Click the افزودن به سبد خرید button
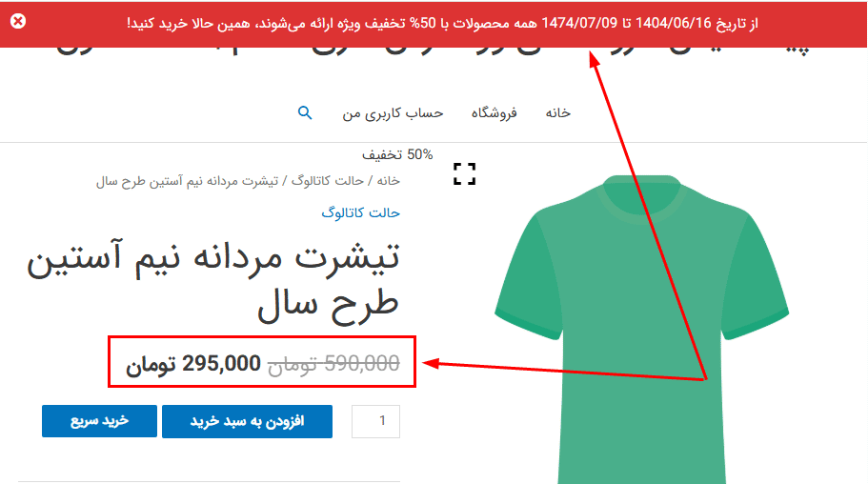This screenshot has width=868, height=484. coord(248,421)
